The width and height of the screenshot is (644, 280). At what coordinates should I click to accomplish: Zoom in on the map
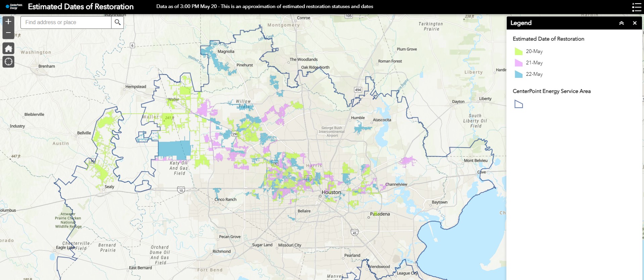8,21
